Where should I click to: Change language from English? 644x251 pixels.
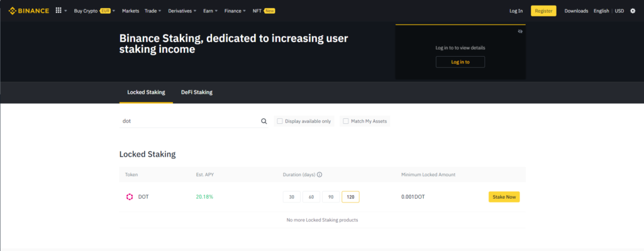click(601, 11)
